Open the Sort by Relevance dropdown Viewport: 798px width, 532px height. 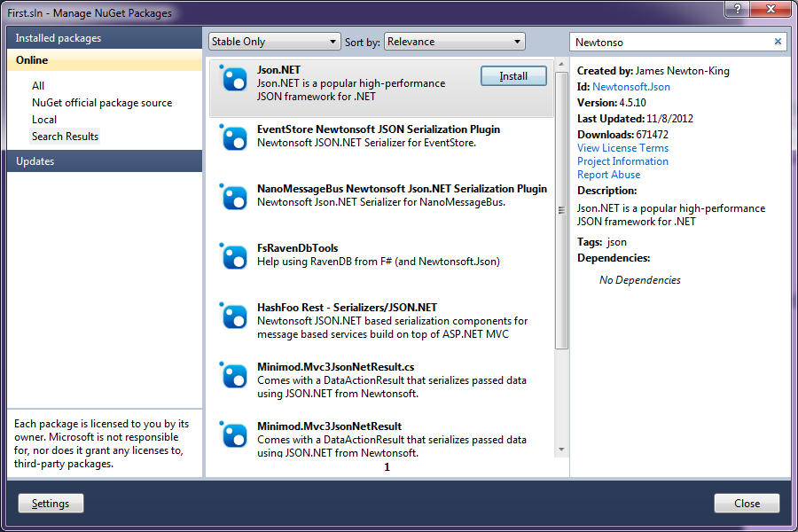pyautogui.click(x=455, y=42)
